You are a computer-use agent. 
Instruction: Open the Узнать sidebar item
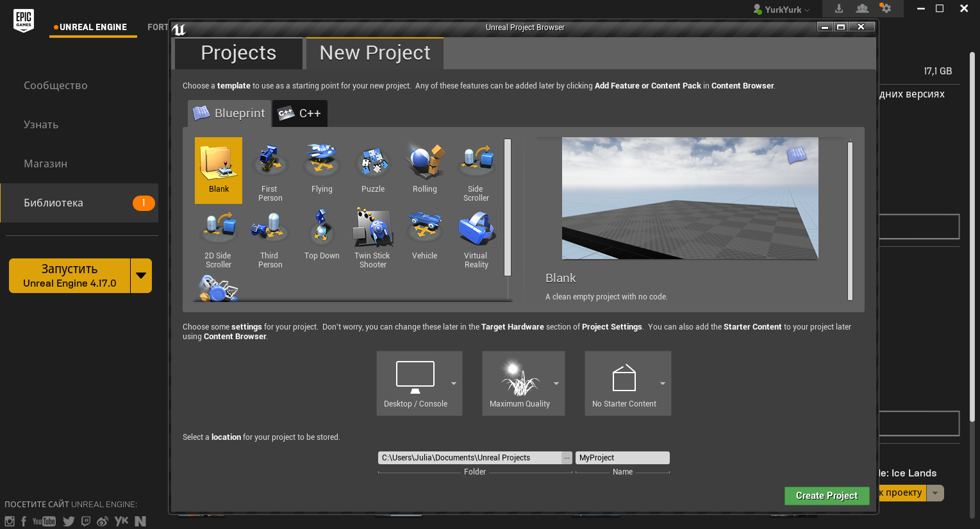(x=41, y=124)
